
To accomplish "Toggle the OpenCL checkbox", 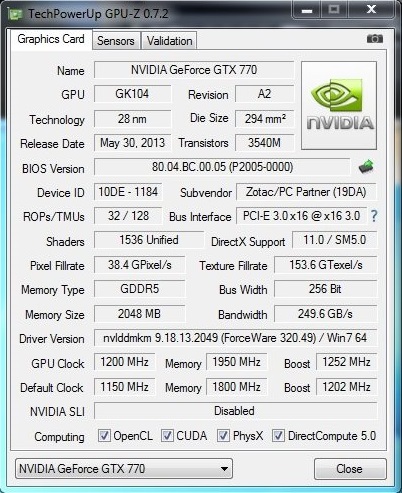I will [x=104, y=435].
